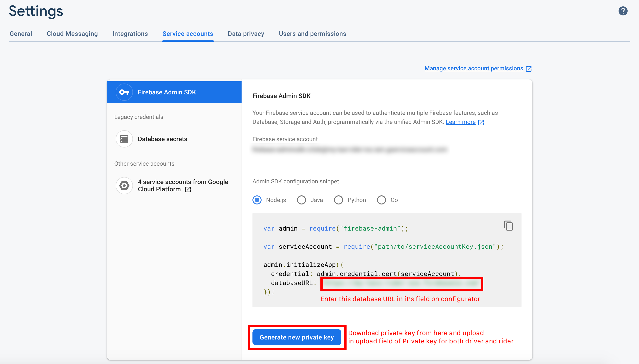This screenshot has width=639, height=364.
Task: Select the Node.js radio button
Action: (257, 200)
